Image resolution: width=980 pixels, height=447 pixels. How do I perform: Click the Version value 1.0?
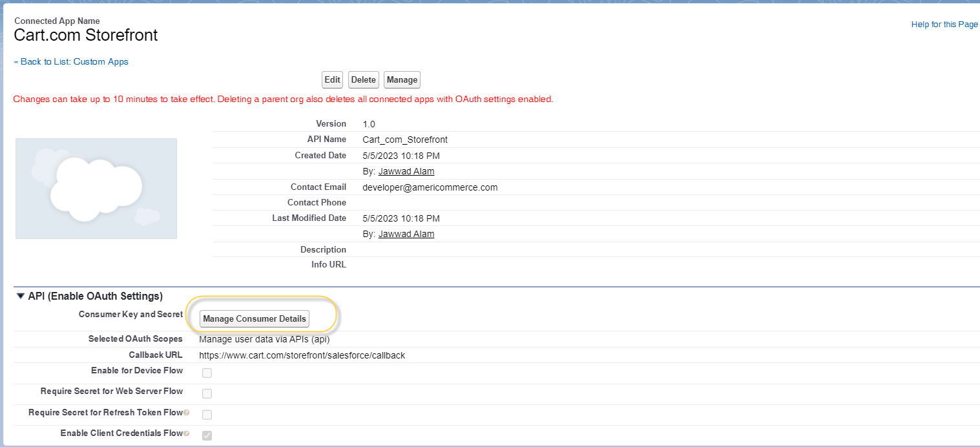369,124
